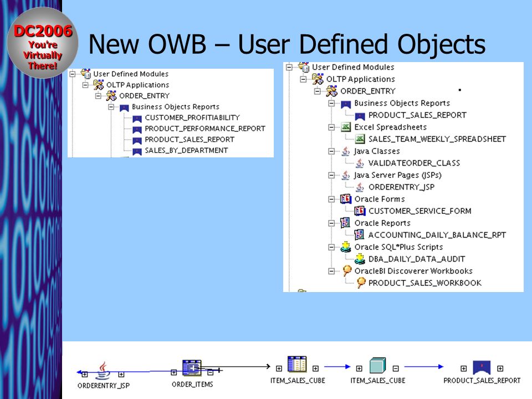Viewport: 532px width, 399px height.
Task: Collapse OLTP Applications node in left tree
Action: (85, 85)
